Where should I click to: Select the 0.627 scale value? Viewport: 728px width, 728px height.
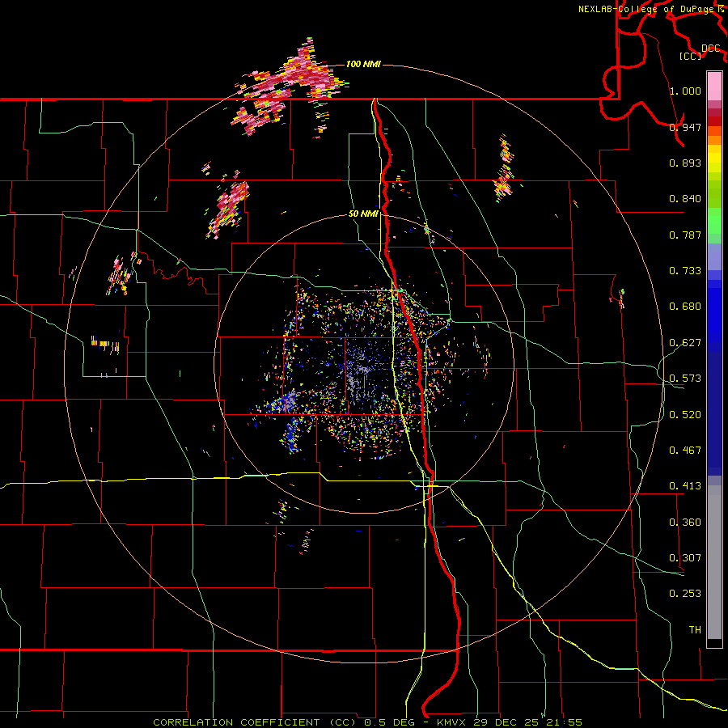coord(685,343)
